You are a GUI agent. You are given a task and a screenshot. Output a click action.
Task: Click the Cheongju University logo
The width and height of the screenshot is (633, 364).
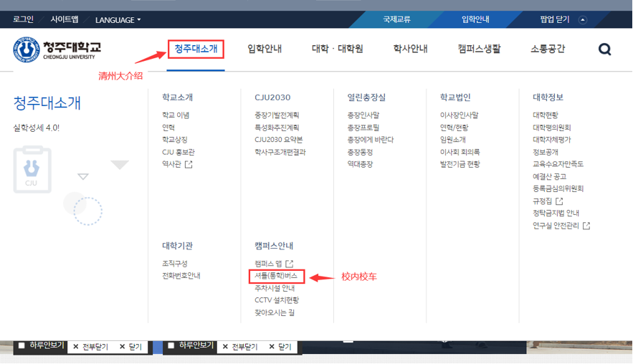(57, 49)
